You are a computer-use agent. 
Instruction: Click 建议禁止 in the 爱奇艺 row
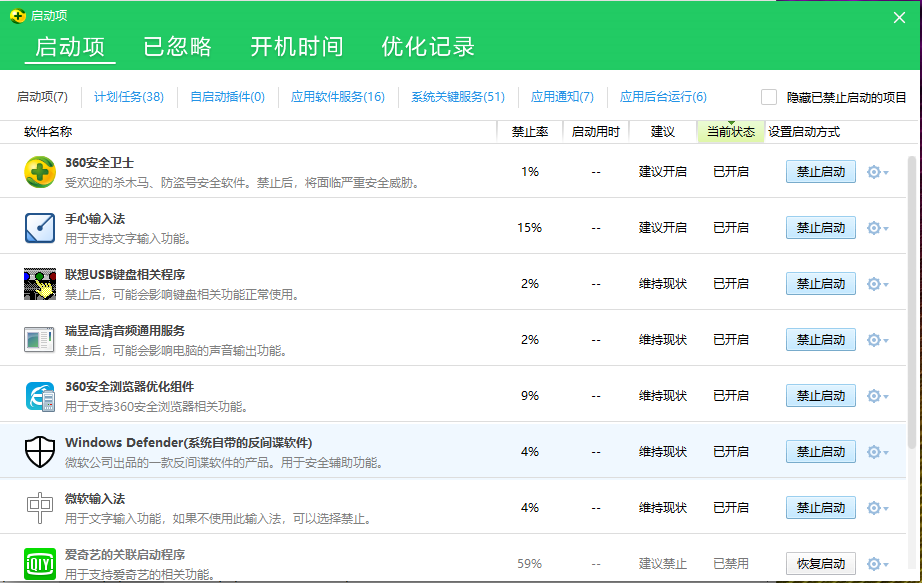(663, 564)
